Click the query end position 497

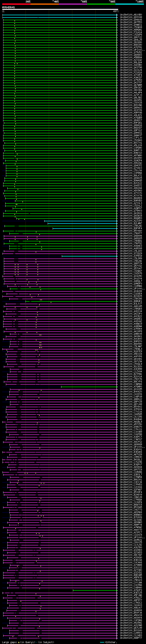click(115, 11)
